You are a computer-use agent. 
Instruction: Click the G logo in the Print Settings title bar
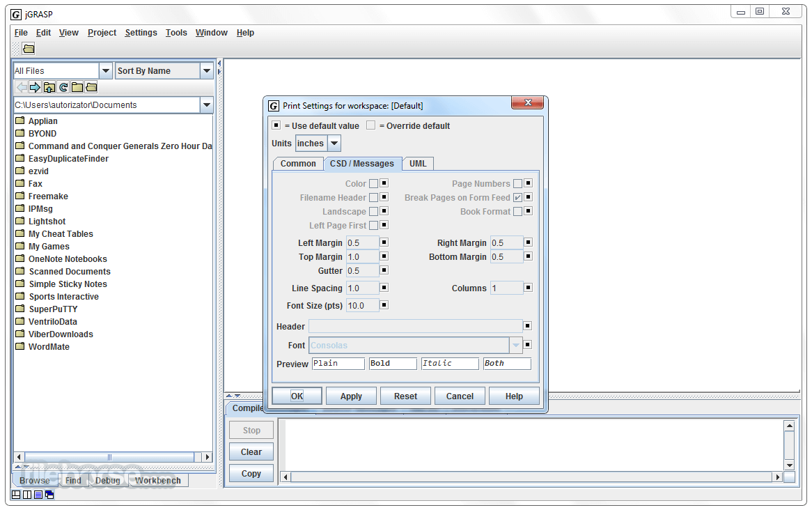(x=274, y=106)
